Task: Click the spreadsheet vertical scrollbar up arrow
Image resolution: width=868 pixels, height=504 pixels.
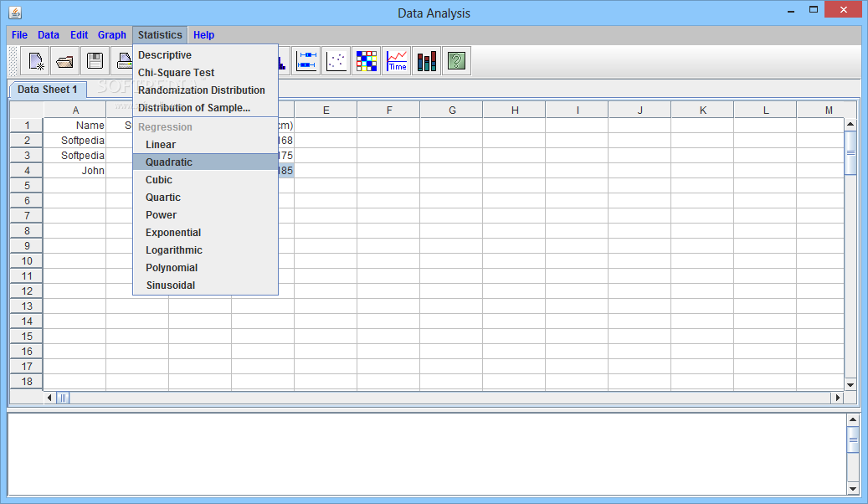Action: 850,125
